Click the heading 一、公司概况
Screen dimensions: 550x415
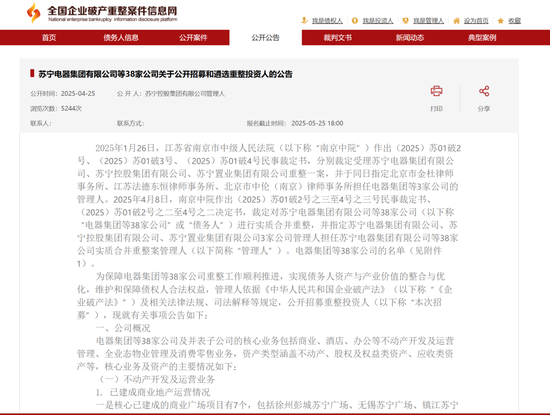123,328
